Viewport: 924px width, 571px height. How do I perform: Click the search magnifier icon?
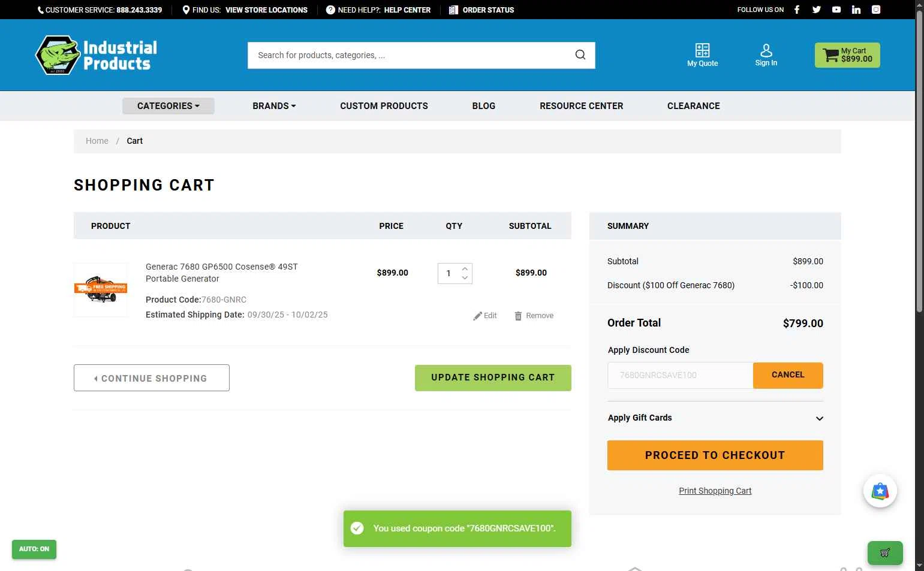(580, 55)
